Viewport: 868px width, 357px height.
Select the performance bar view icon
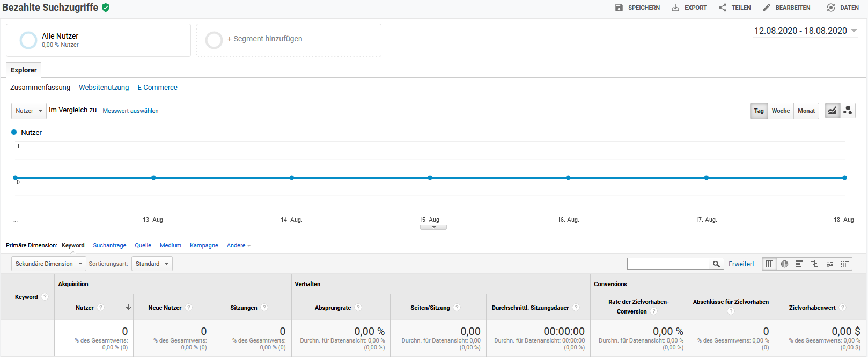coord(799,264)
